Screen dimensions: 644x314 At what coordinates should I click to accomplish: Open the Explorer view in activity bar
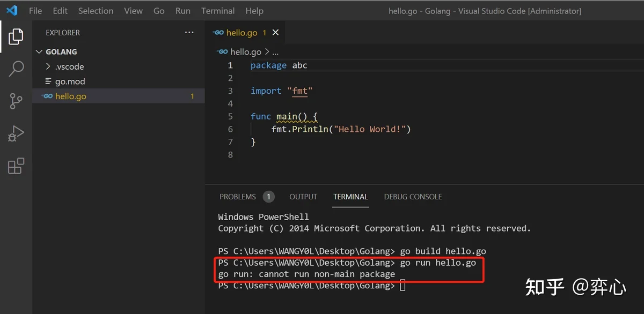(x=16, y=37)
